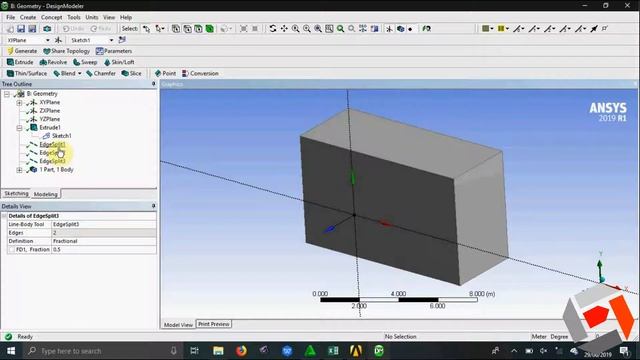Click the Pan view icon
640x360 pixels.
tap(284, 29)
